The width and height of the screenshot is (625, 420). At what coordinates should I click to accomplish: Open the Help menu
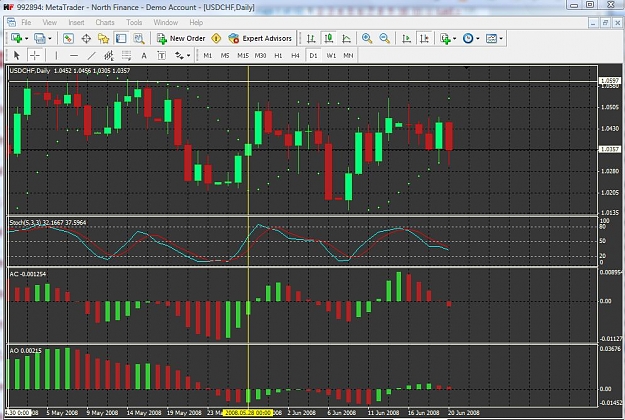point(196,22)
